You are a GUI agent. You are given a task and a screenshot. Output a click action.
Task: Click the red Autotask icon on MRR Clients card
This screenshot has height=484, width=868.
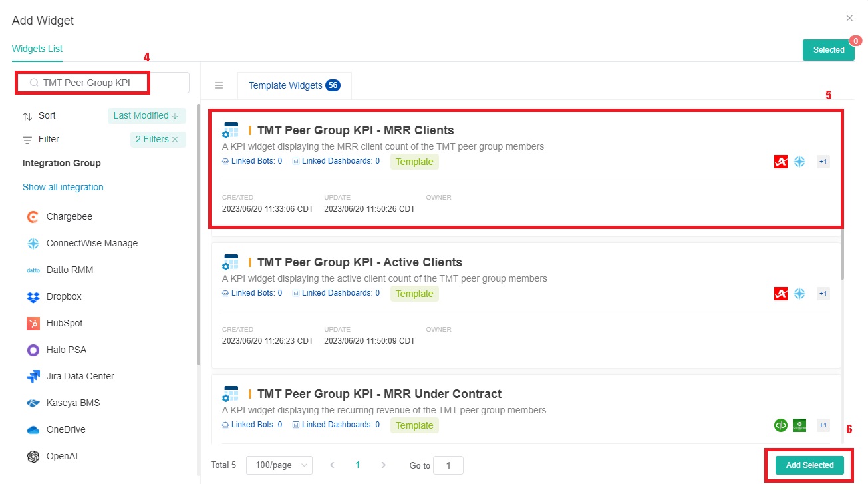coord(781,162)
